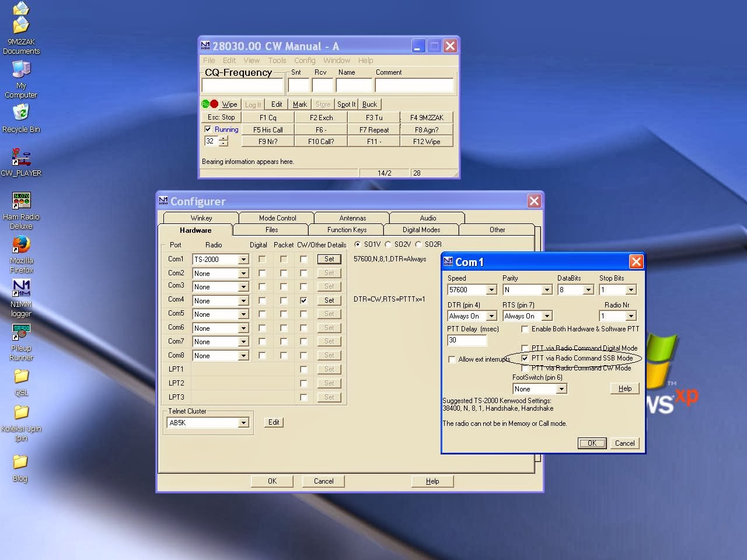The image size is (747, 560).
Task: Open Config menu in entry window
Action: pyautogui.click(x=305, y=60)
